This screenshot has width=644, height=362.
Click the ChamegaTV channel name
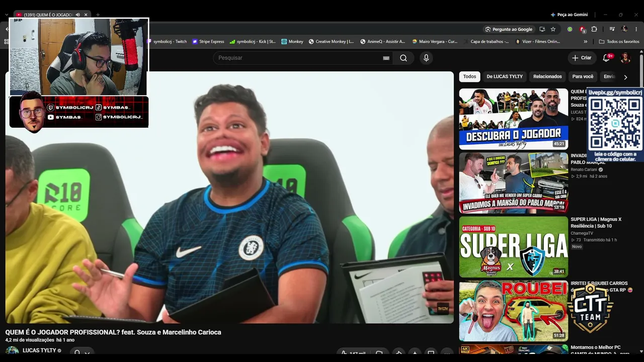point(582,233)
